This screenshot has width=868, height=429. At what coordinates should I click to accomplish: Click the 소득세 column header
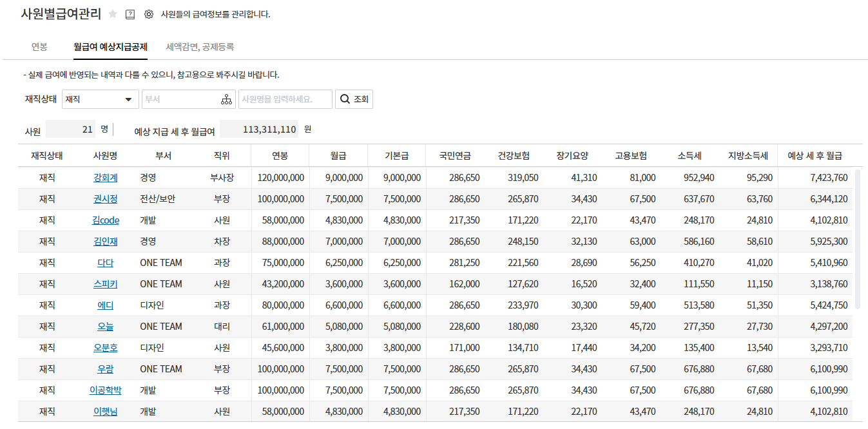689,156
